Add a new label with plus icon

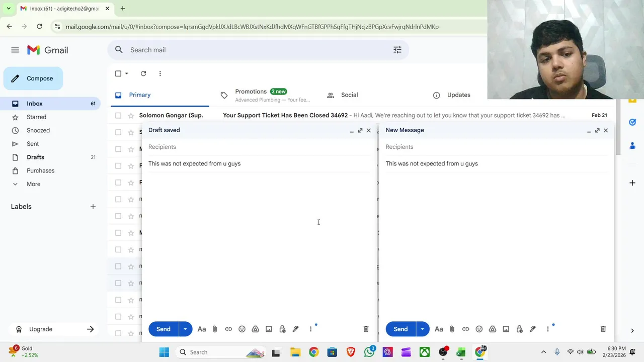coord(93,207)
